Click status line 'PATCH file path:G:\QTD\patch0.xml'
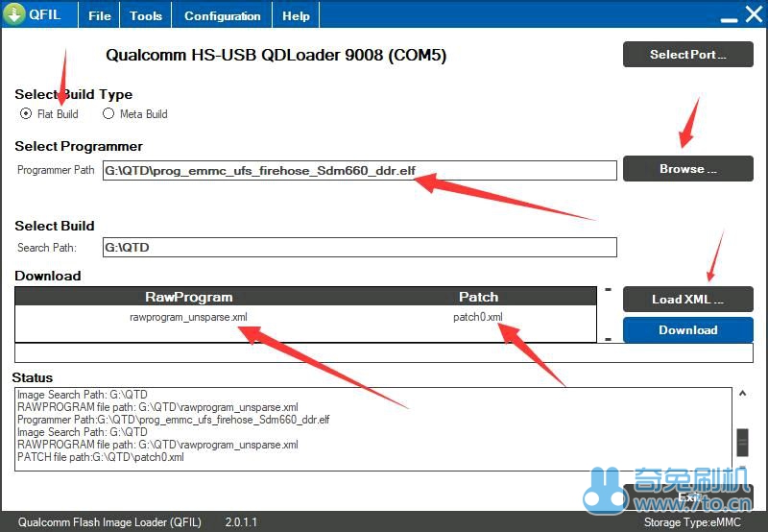Image resolution: width=768 pixels, height=532 pixels. click(x=101, y=457)
